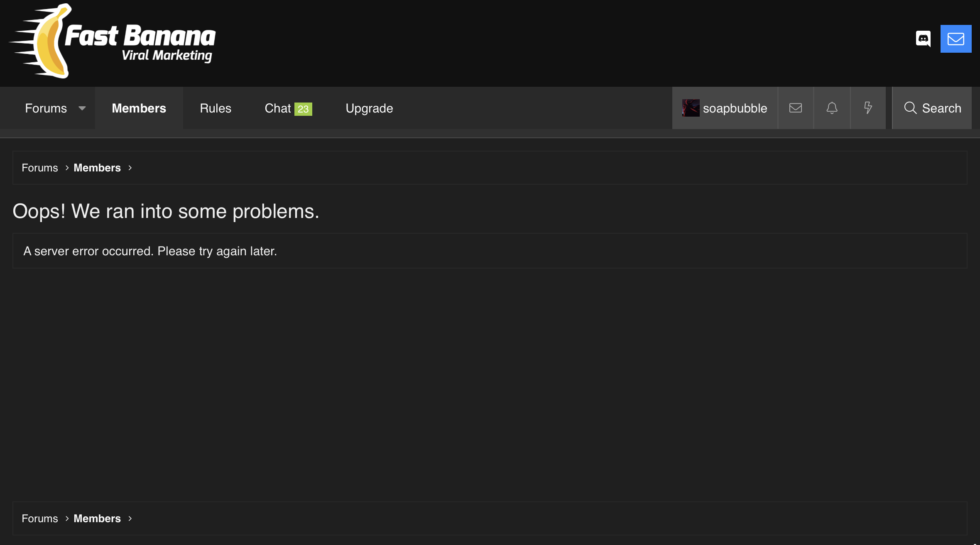Click Forums link in bottom breadcrumb
980x545 pixels.
(39, 518)
